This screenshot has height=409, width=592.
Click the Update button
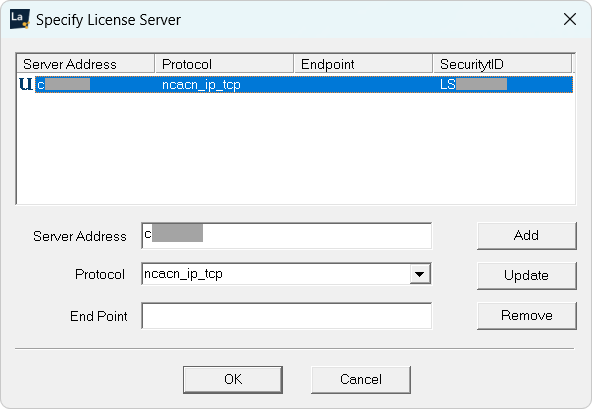pyautogui.click(x=527, y=276)
